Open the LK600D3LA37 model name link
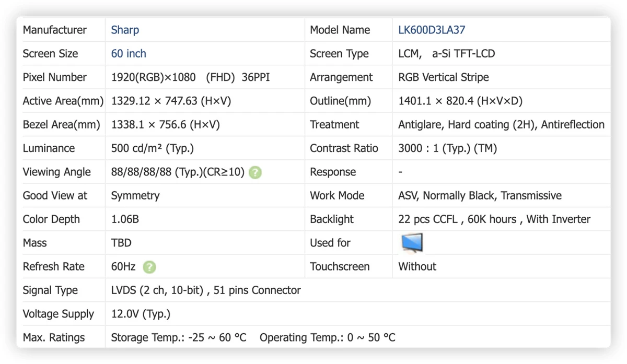Screen dimensions: 627x364 point(432,30)
